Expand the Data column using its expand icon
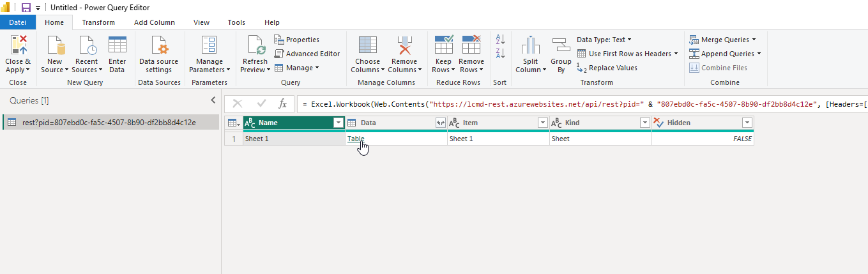Viewport: 868px width, 274px height. tap(440, 123)
